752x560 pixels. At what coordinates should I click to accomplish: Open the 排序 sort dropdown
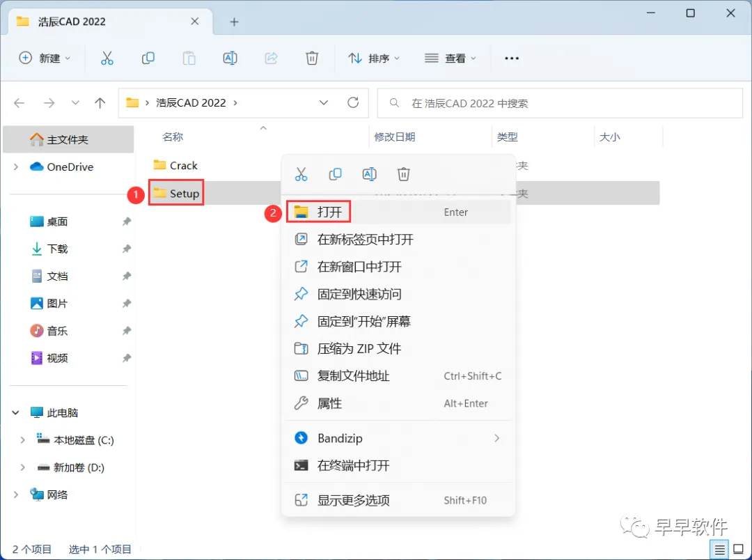click(374, 58)
